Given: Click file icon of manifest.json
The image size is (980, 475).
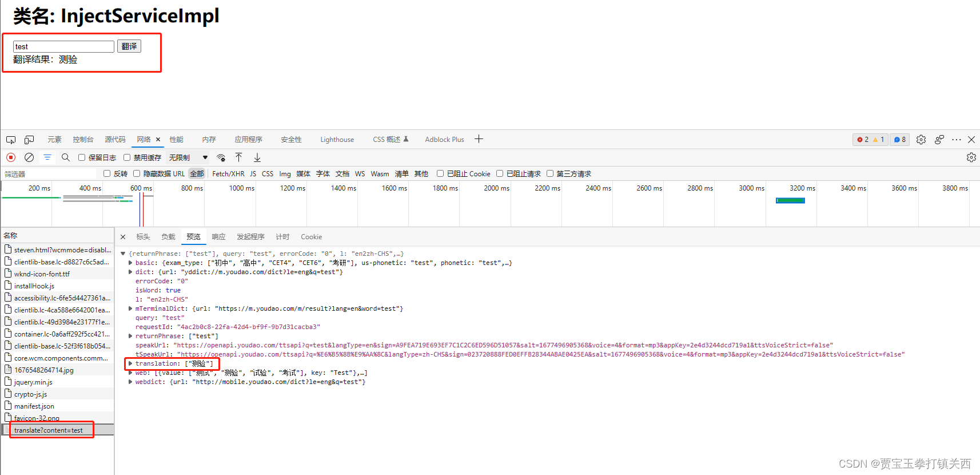Looking at the screenshot, I should point(8,405).
